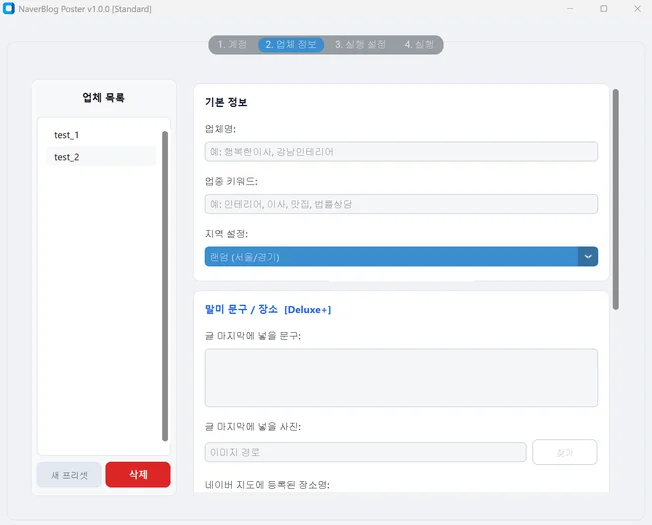Open the 지역 설정 dropdown
The height and width of the screenshot is (525, 652).
pyautogui.click(x=401, y=256)
